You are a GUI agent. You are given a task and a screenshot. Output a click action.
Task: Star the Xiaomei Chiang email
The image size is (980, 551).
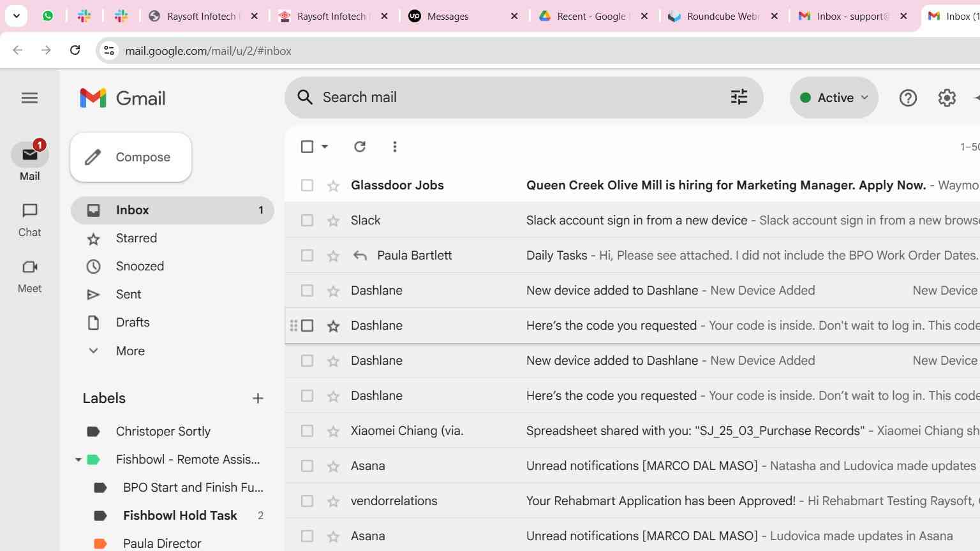click(333, 431)
